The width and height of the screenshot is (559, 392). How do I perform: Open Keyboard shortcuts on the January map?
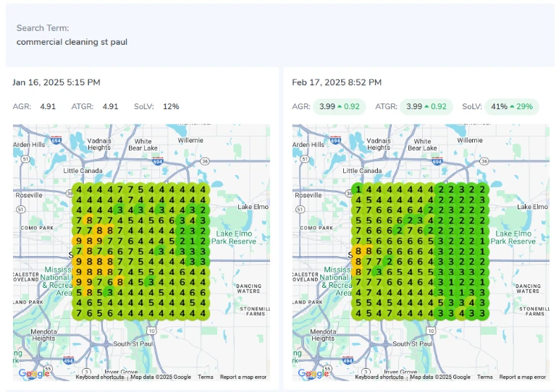click(x=101, y=377)
